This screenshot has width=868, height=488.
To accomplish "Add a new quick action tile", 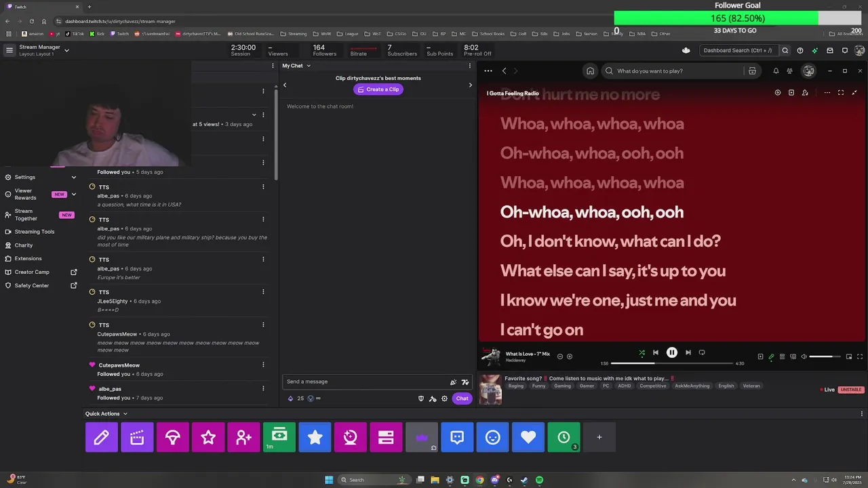I will (599, 437).
